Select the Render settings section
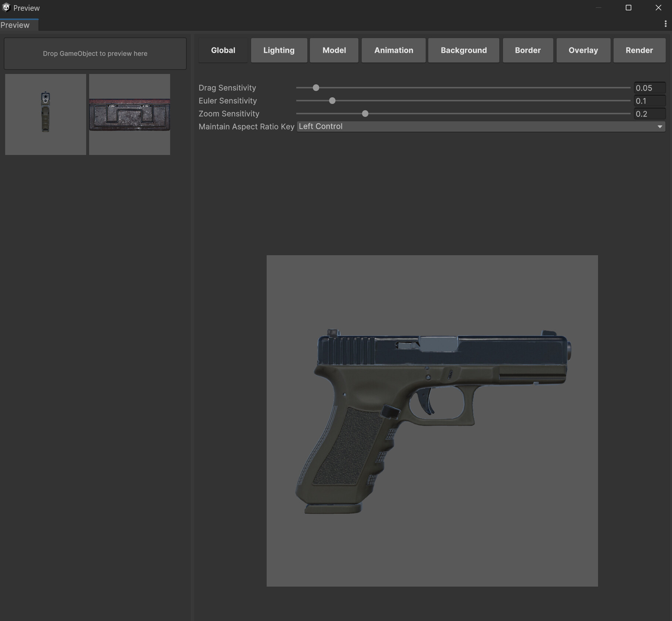672x621 pixels. click(x=639, y=50)
